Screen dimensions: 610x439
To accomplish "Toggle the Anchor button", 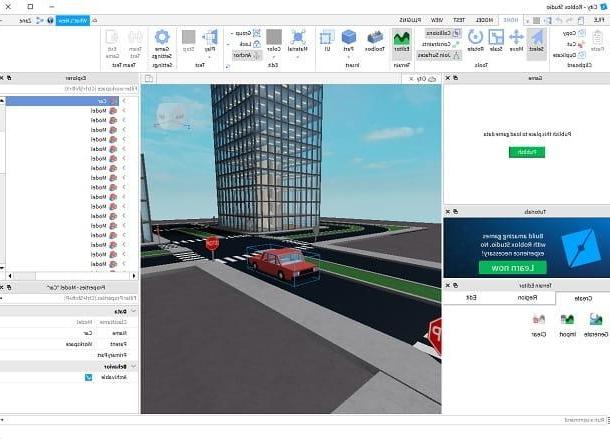I will 247,55.
